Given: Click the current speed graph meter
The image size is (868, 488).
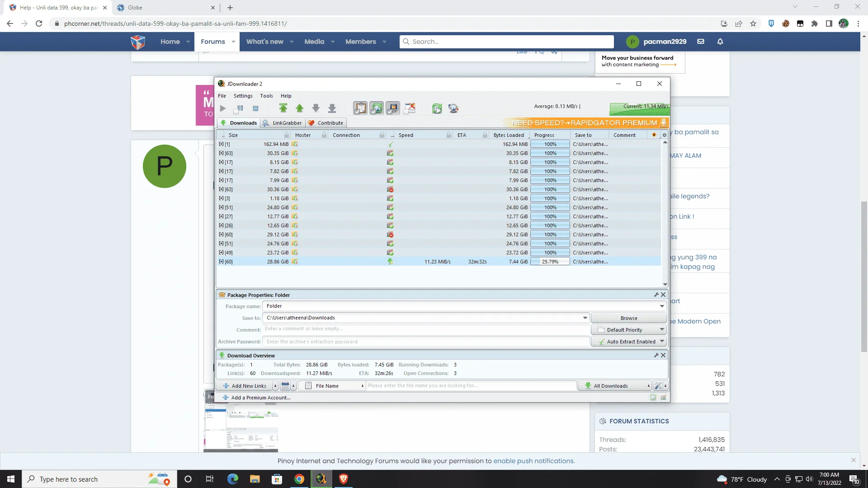Looking at the screenshot, I should click(639, 108).
